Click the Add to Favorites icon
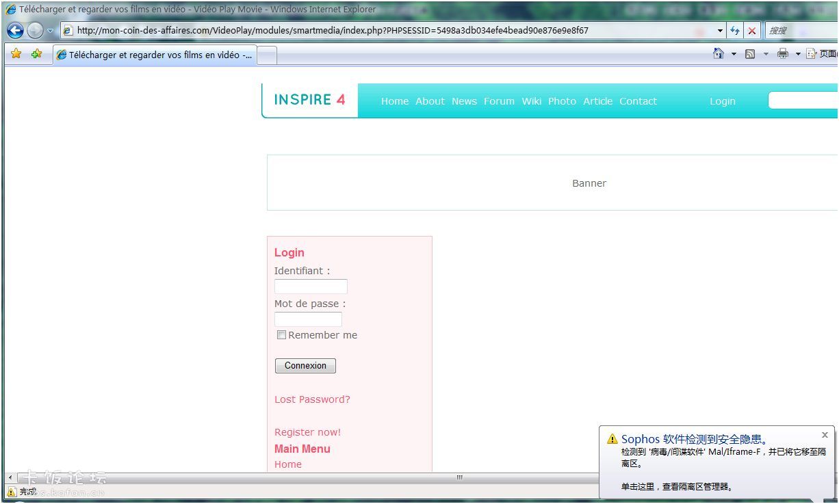The image size is (839, 504). [x=36, y=54]
